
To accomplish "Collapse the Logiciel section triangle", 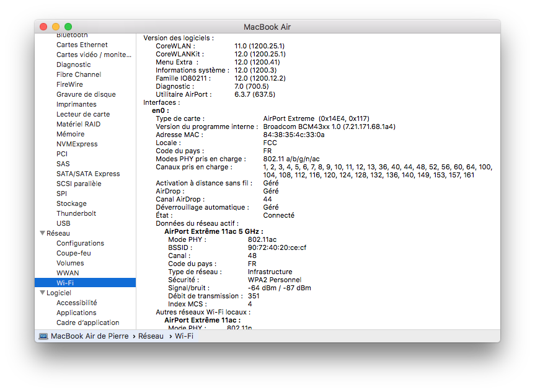I will coord(42,293).
